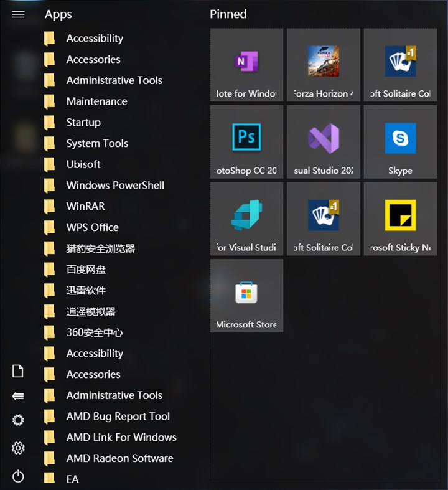Expand the 百度网盘 folder

[x=75, y=269]
